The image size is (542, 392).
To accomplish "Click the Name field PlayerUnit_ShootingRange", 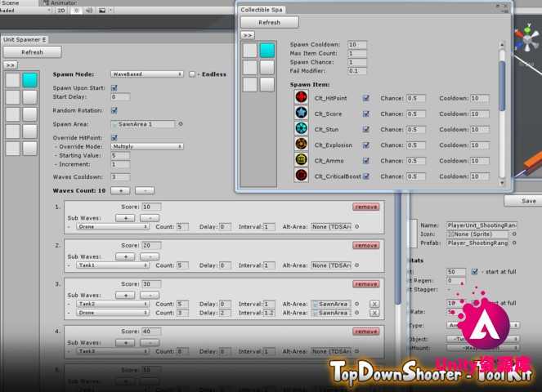I will click(x=482, y=225).
